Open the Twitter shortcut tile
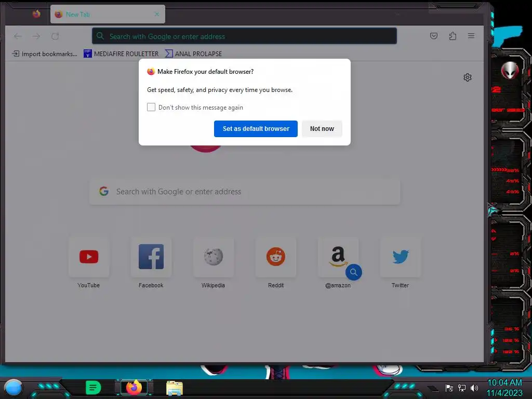Viewport: 532px width, 399px height. 401,257
